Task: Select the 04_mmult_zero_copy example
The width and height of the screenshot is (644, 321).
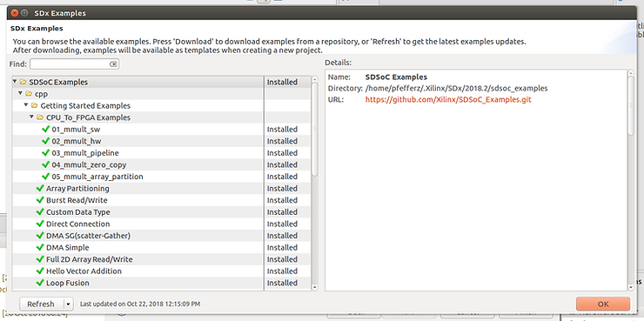Action: [x=89, y=165]
